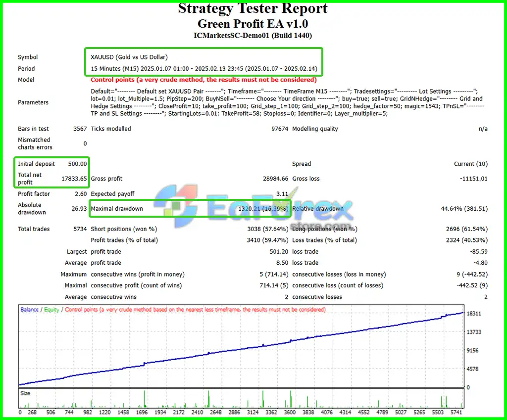Click the 'Mismatched charts errors' label
507x420 pixels.
coord(35,143)
